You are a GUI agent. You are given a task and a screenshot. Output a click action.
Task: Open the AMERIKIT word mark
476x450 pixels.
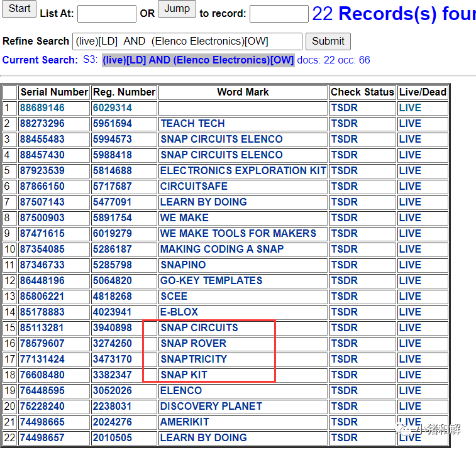(185, 422)
